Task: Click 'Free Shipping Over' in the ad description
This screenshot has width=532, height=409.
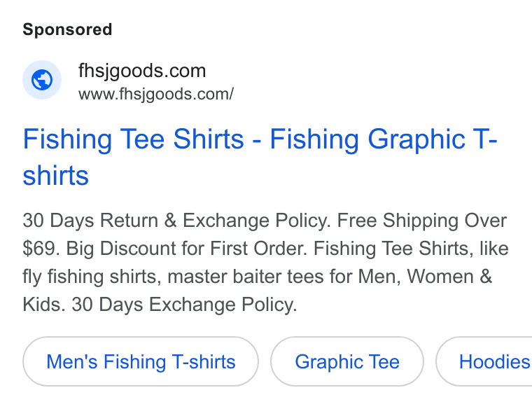Action: tap(421, 221)
